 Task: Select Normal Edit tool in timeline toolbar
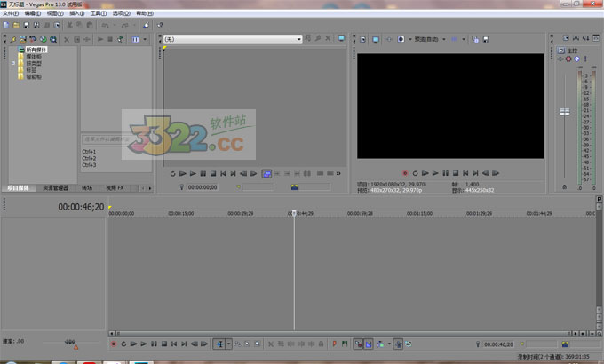pos(219,344)
